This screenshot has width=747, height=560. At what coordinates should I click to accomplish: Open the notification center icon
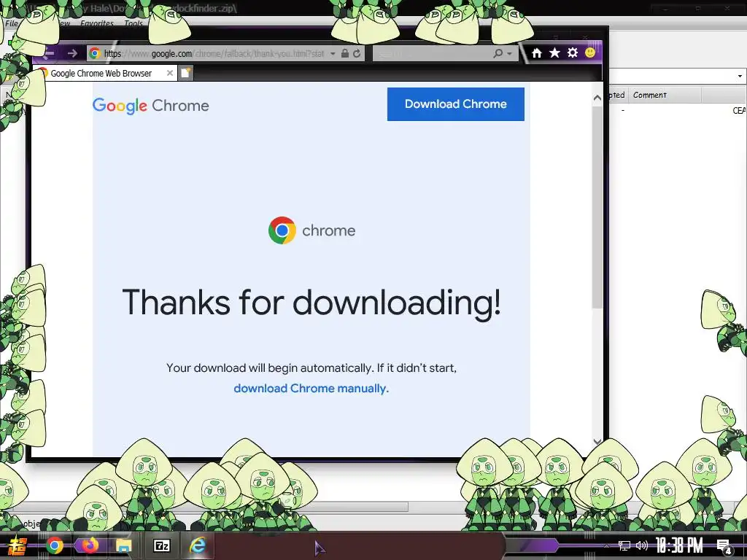click(724, 546)
